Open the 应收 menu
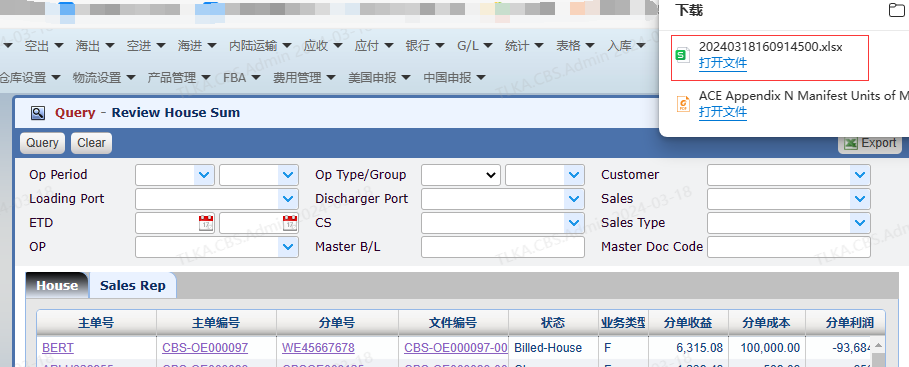This screenshot has height=367, width=909. tap(322, 46)
